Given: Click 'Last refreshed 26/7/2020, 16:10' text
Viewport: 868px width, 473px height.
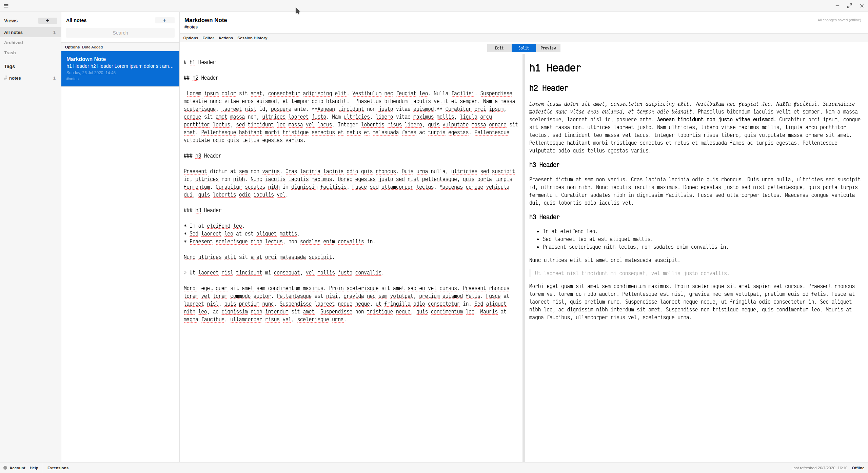Looking at the screenshot, I should [x=819, y=468].
